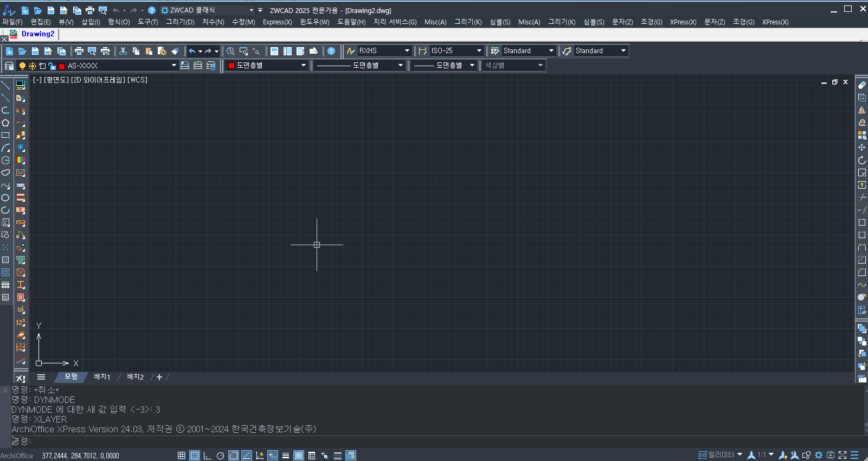868x461 pixels.
Task: Select the Mirror tool
Action: click(x=862, y=110)
